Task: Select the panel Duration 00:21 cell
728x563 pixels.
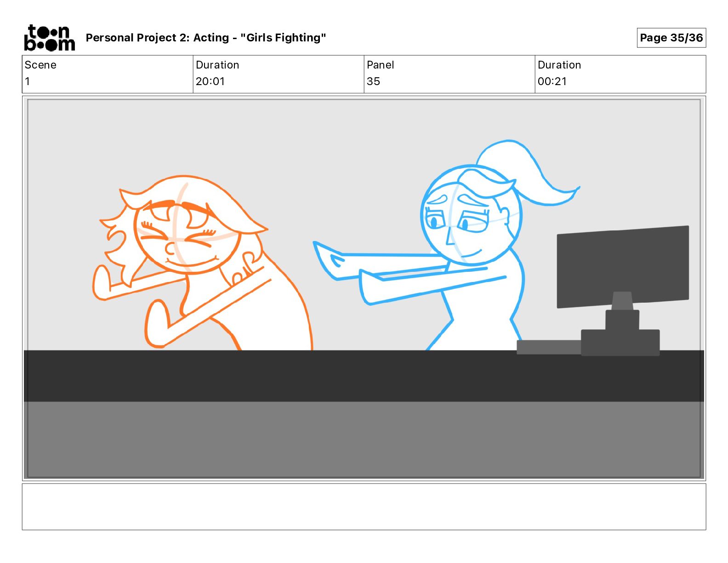Action: (x=620, y=74)
